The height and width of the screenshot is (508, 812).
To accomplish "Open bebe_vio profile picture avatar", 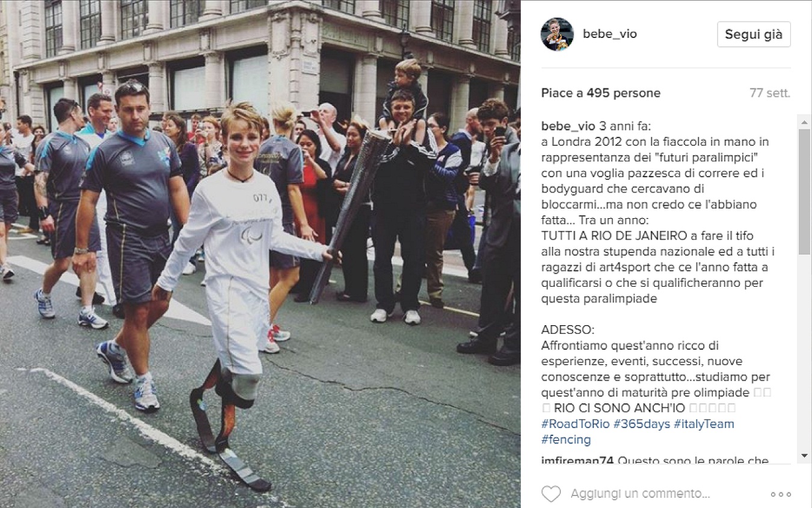I will tap(557, 34).
